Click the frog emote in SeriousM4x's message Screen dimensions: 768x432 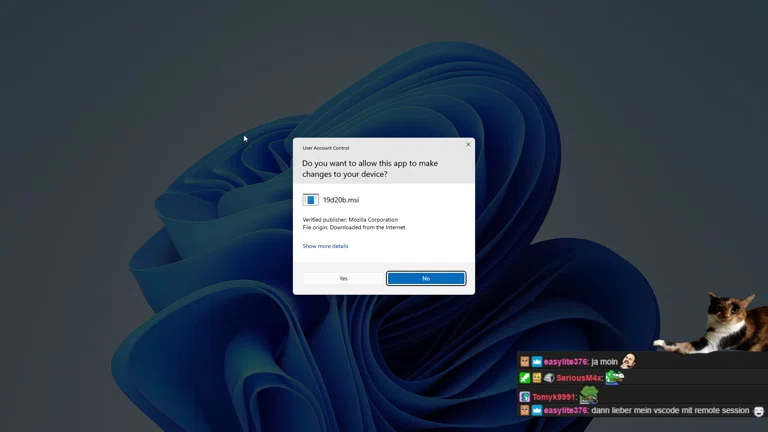pyautogui.click(x=614, y=377)
